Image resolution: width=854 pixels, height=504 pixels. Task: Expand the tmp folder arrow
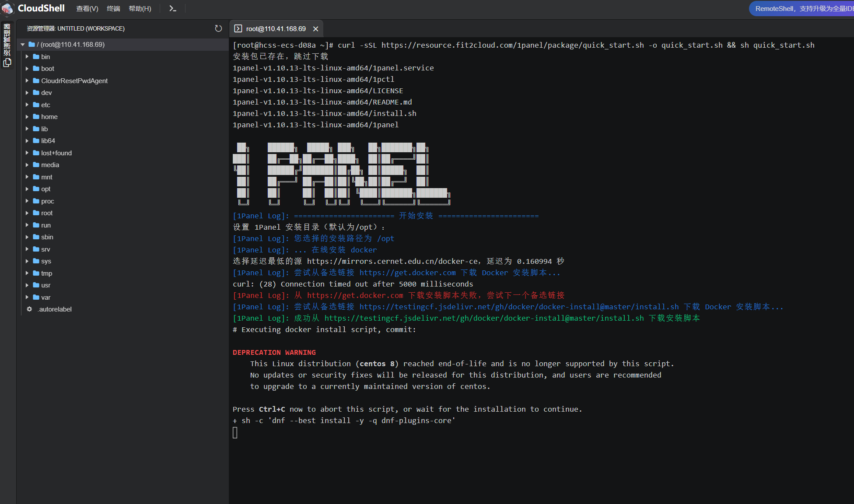pyautogui.click(x=27, y=273)
